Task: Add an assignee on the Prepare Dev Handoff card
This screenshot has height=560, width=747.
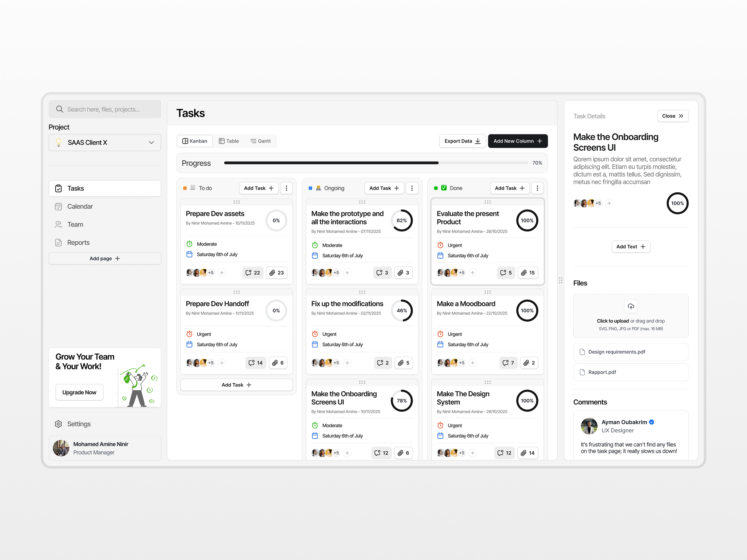Action: (222, 363)
